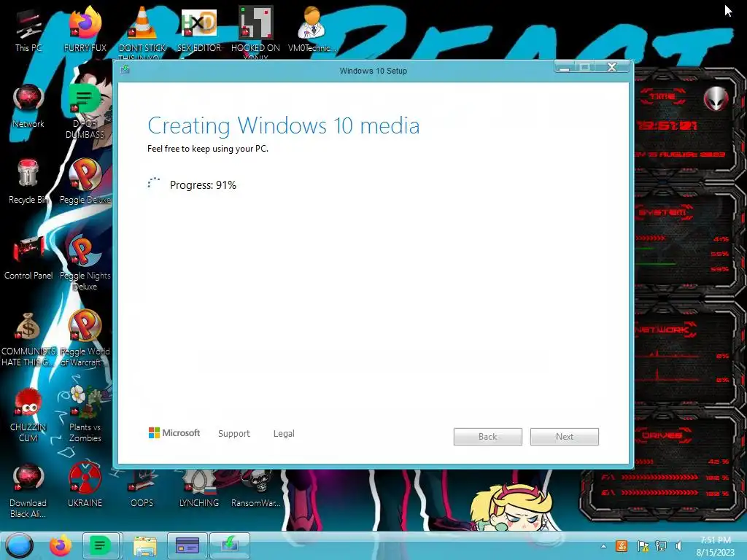Screen dimensions: 747x560
Task: Open File Explorer from the taskbar
Action: pyautogui.click(x=145, y=545)
